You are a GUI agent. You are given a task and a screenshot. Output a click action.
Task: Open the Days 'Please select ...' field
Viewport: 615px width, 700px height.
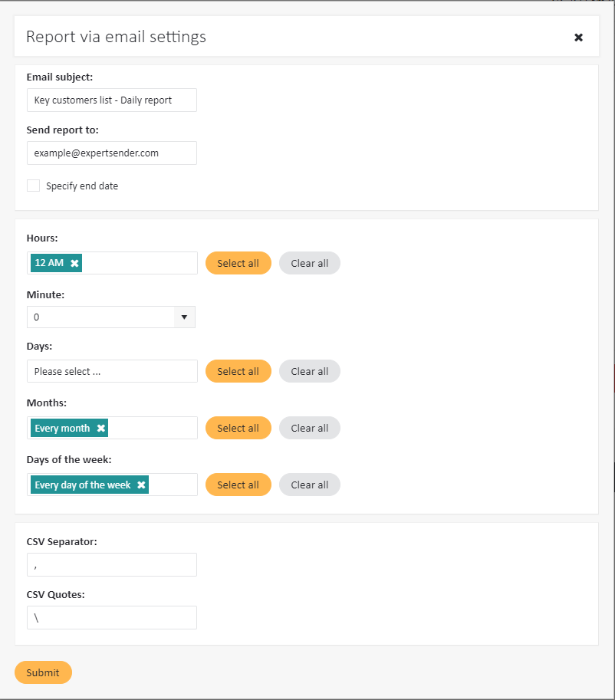[112, 371]
